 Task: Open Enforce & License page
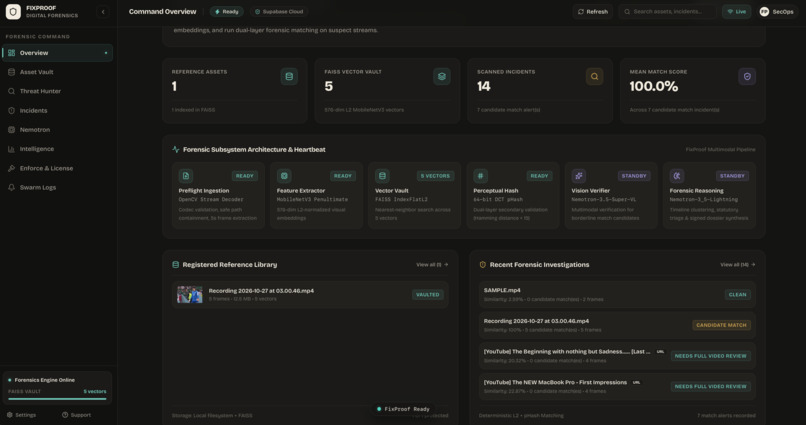[x=57, y=168]
